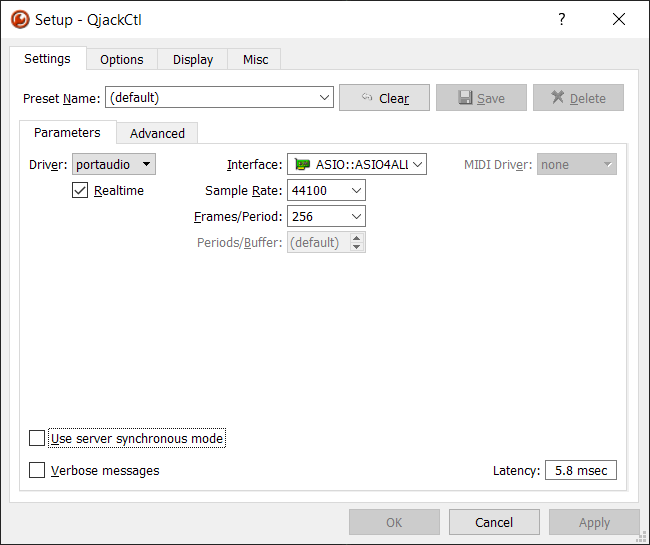Image resolution: width=650 pixels, height=545 pixels.
Task: Select the Parameters sub-tab
Action: click(68, 132)
